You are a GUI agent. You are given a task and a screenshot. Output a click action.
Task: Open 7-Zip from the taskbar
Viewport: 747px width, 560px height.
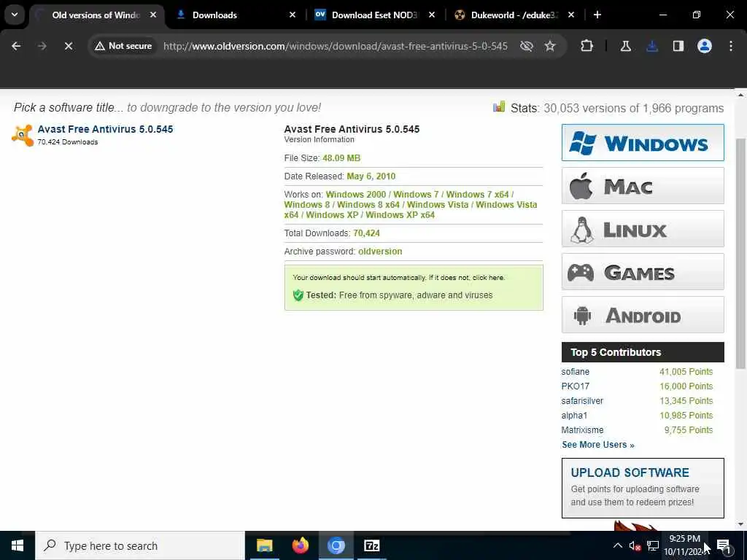pos(371,545)
